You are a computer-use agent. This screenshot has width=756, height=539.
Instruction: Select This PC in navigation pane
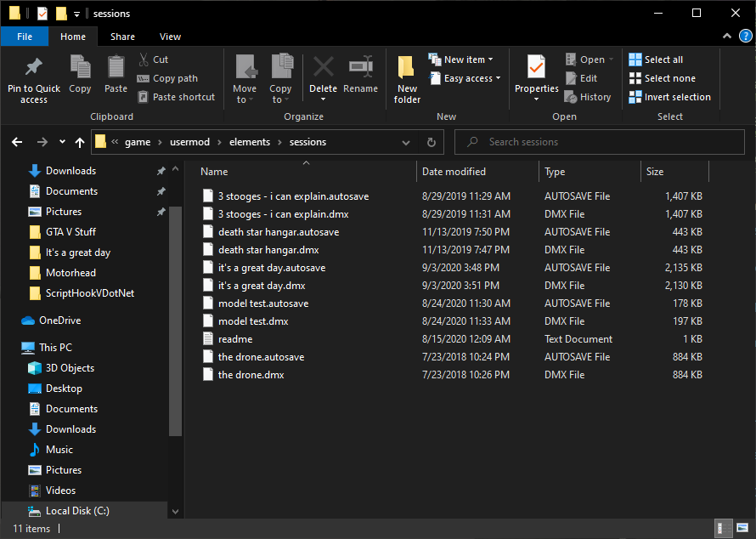pyautogui.click(x=55, y=348)
